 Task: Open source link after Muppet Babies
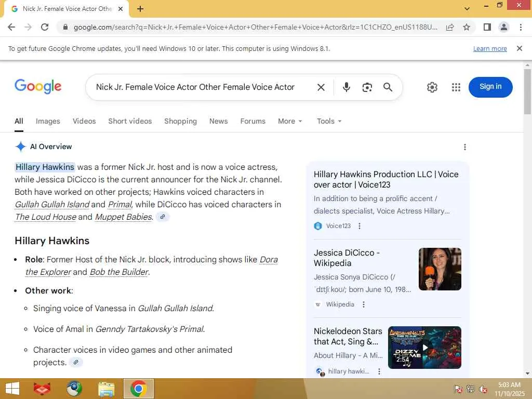click(x=163, y=217)
